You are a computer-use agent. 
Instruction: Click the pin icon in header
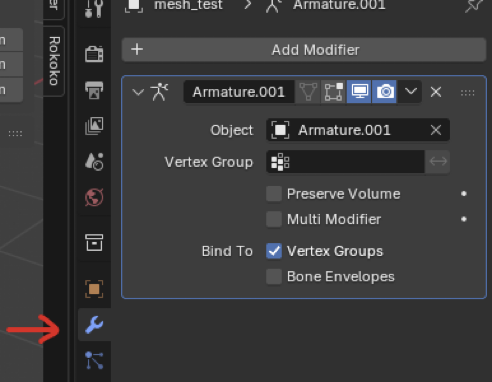coord(474,5)
